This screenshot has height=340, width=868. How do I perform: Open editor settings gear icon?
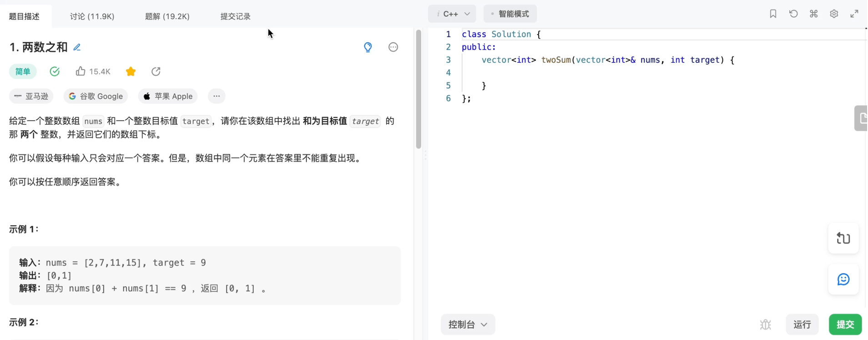pyautogui.click(x=834, y=14)
